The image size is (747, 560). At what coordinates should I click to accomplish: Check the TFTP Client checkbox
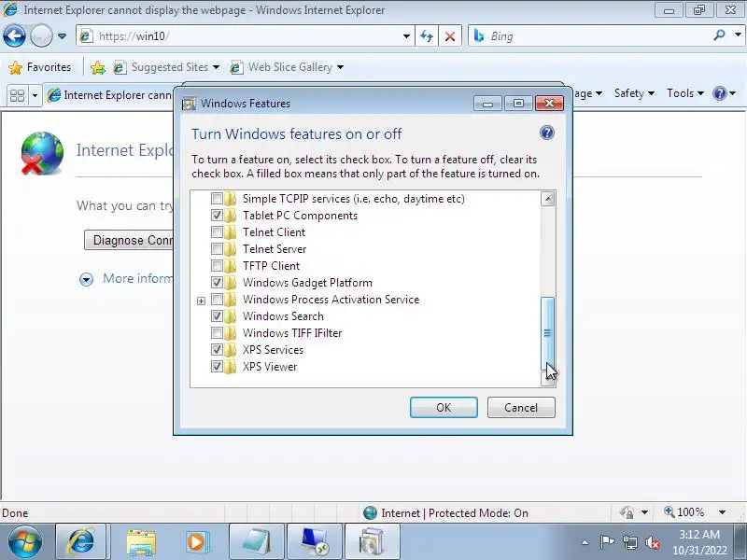(x=217, y=265)
